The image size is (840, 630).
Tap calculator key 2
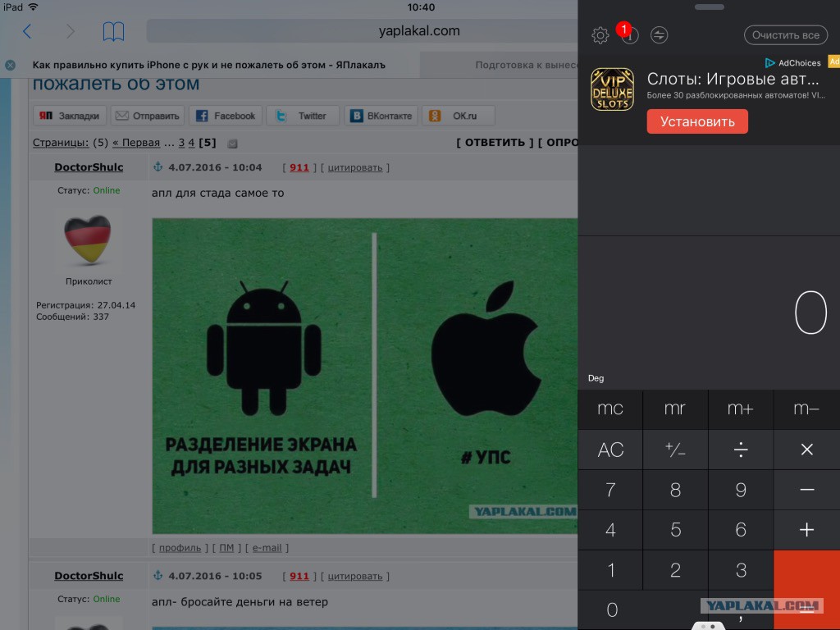point(676,571)
